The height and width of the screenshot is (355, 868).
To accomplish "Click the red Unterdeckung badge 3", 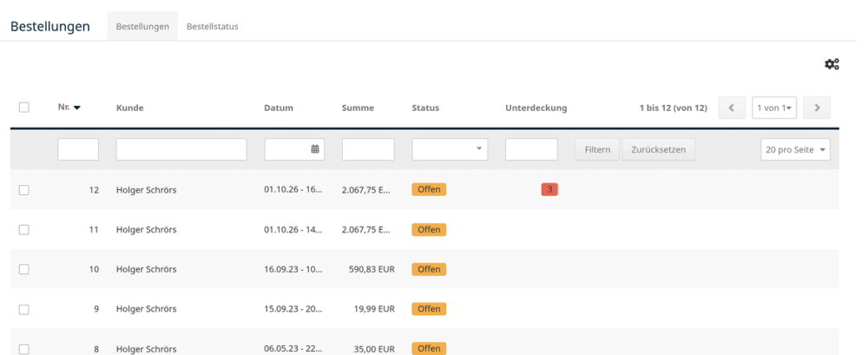I will coord(549,189).
